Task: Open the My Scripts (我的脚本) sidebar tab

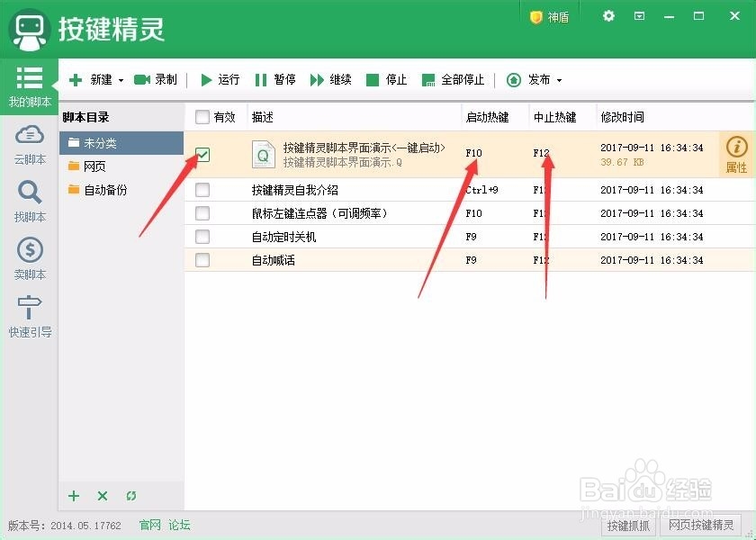Action: [x=30, y=86]
